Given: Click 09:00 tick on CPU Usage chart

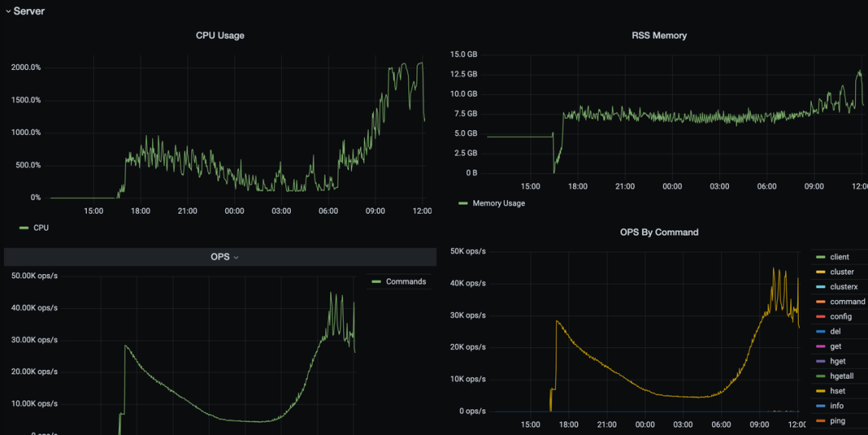Looking at the screenshot, I should [x=375, y=211].
